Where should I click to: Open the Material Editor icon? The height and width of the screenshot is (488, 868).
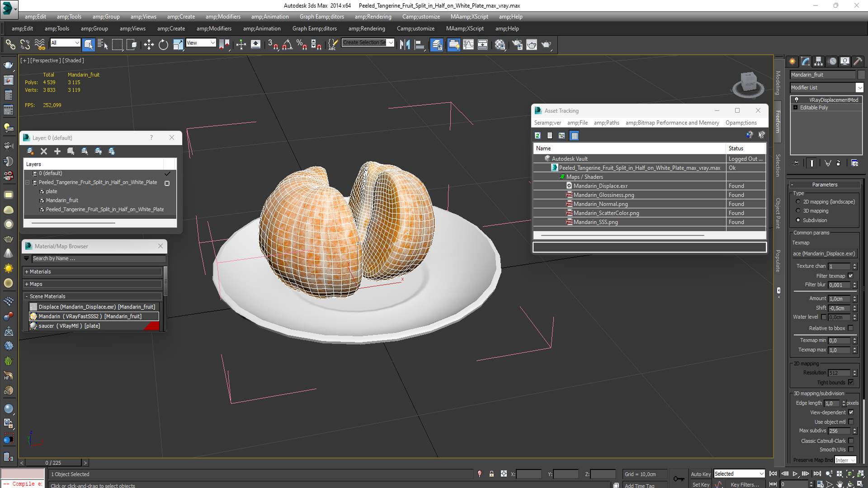click(x=500, y=44)
